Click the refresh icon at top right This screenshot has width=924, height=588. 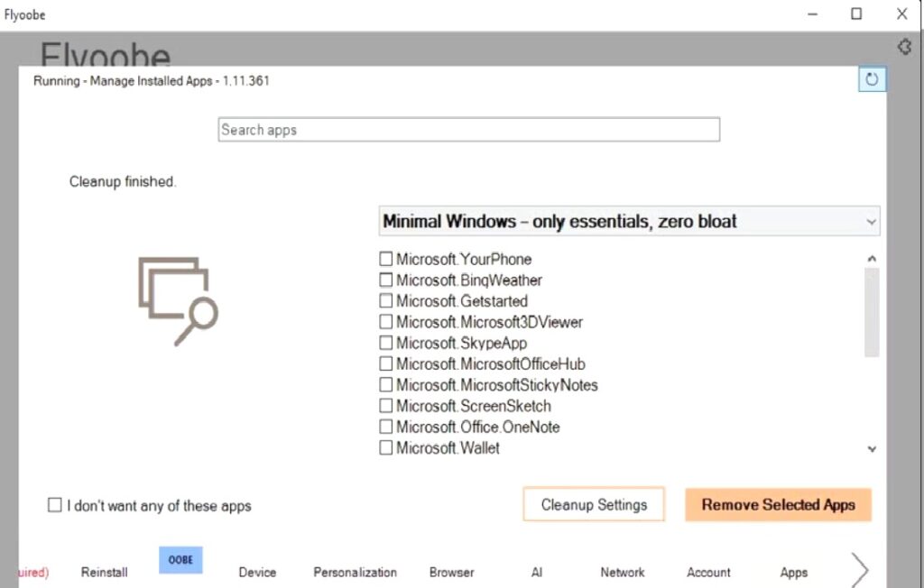tap(872, 79)
